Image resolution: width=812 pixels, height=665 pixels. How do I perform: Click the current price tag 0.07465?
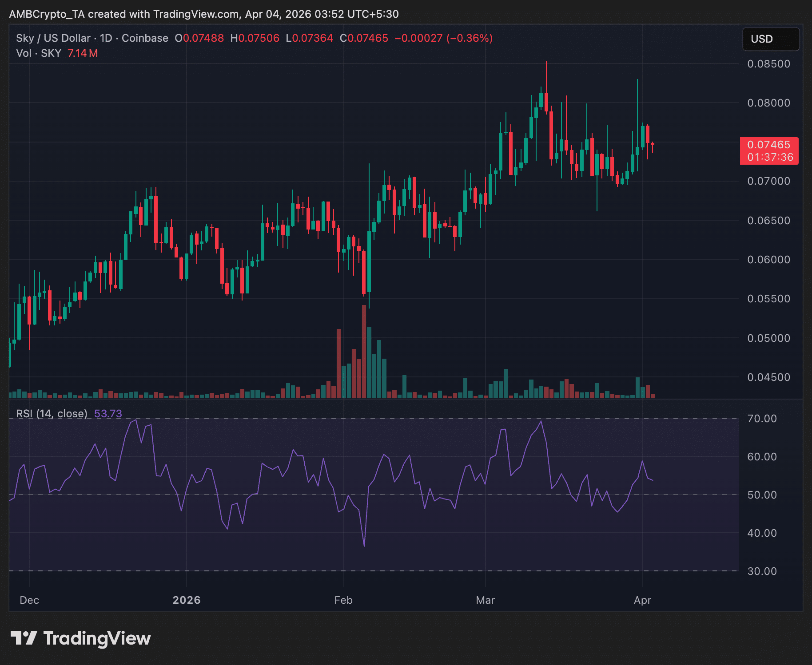pos(769,145)
